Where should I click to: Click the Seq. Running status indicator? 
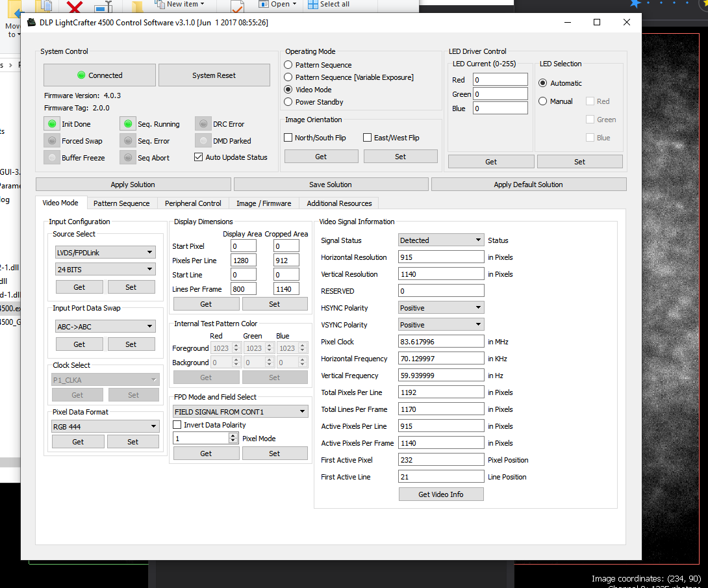[128, 123]
